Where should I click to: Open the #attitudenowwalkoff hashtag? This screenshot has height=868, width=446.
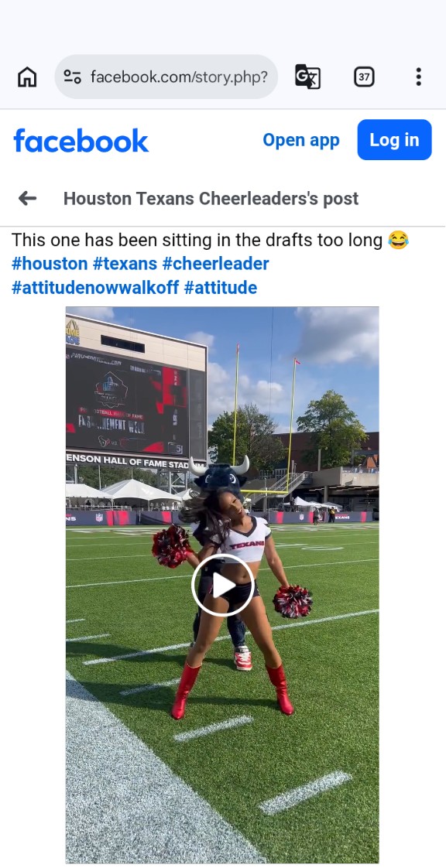tap(95, 288)
